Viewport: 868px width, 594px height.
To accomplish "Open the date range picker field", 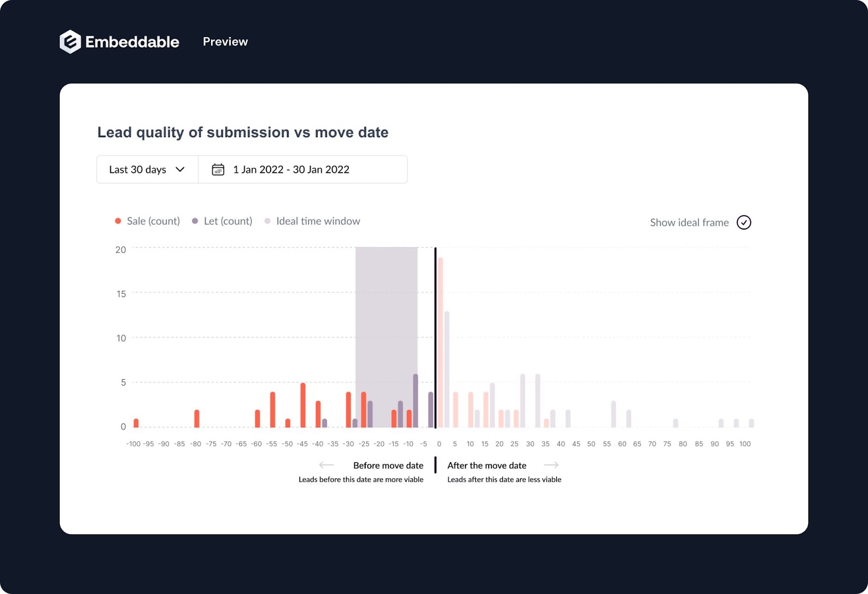I will click(290, 169).
